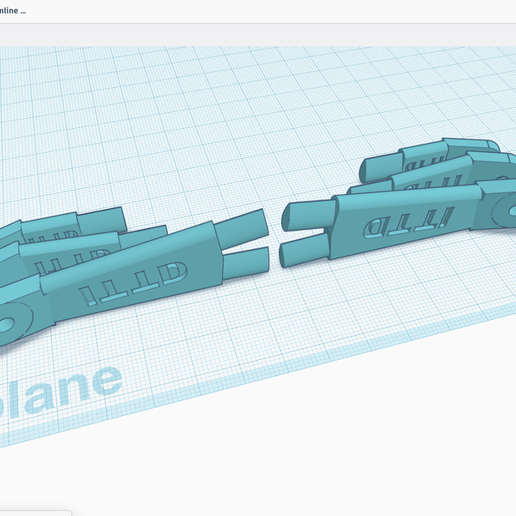Select the hinge ring on the right finger
This screenshot has height=516, width=516.
[x=505, y=211]
